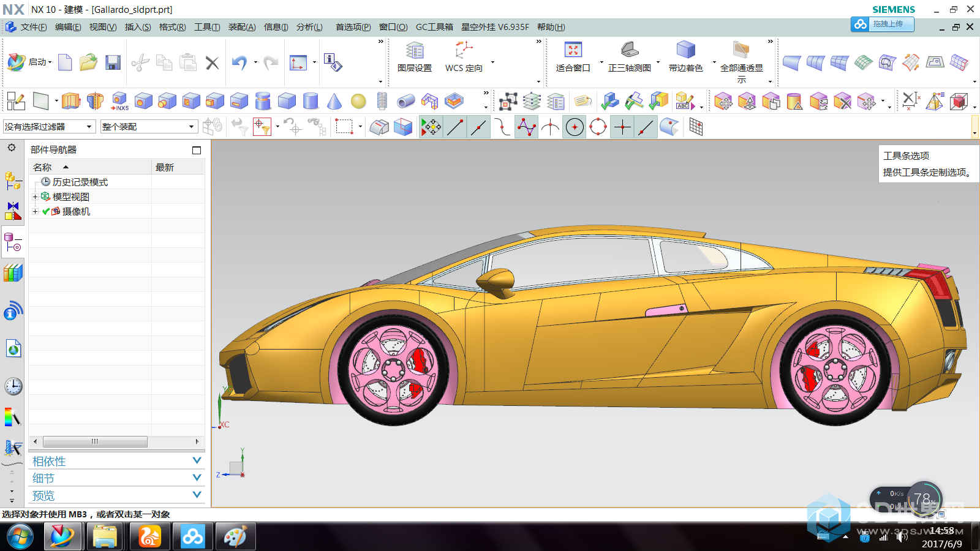
Task: Expand the 模型视图 tree node
Action: [x=35, y=197]
